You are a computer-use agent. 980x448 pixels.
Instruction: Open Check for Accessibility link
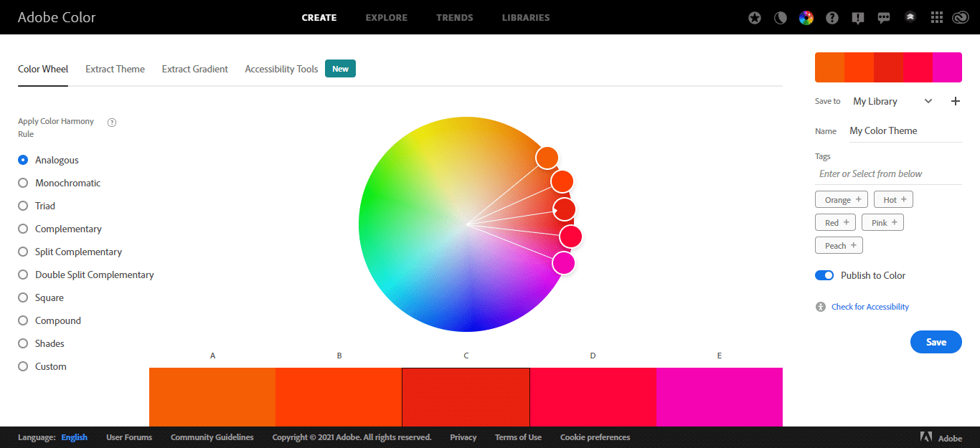click(x=870, y=307)
